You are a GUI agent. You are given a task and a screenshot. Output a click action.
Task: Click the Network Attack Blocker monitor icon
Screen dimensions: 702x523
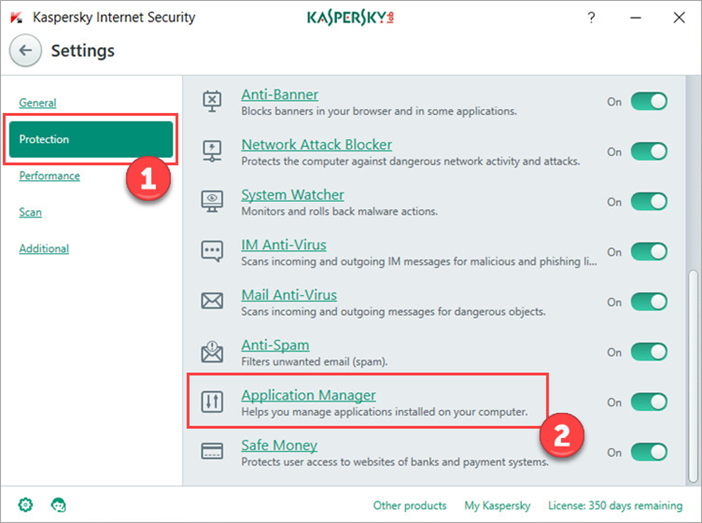click(x=212, y=151)
